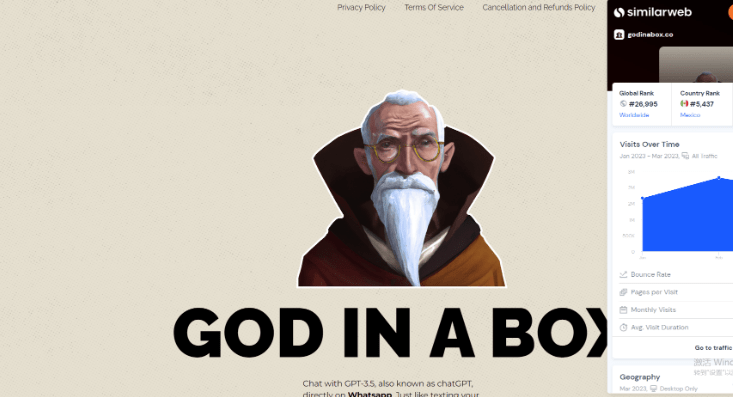
Task: Click the All traffic devices icon
Action: (x=685, y=156)
